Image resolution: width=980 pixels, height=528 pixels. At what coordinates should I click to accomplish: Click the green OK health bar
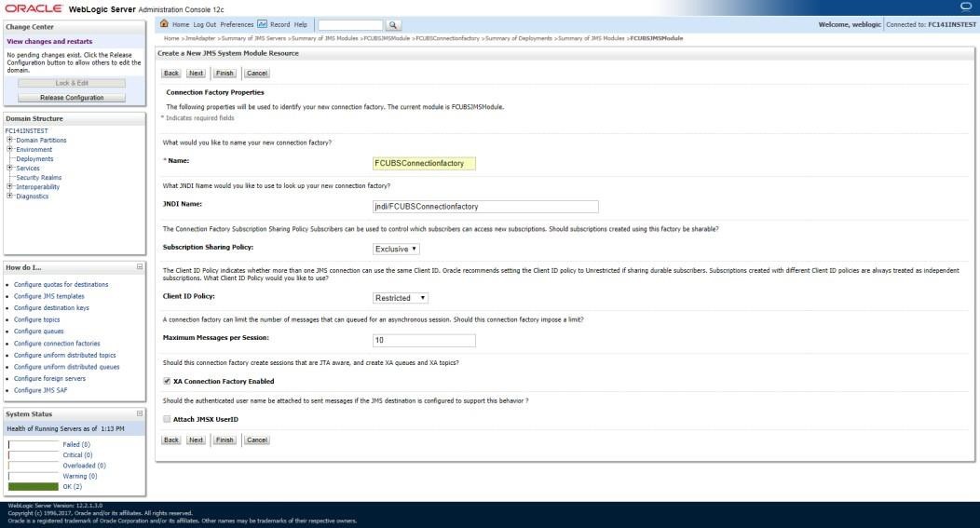(x=34, y=487)
